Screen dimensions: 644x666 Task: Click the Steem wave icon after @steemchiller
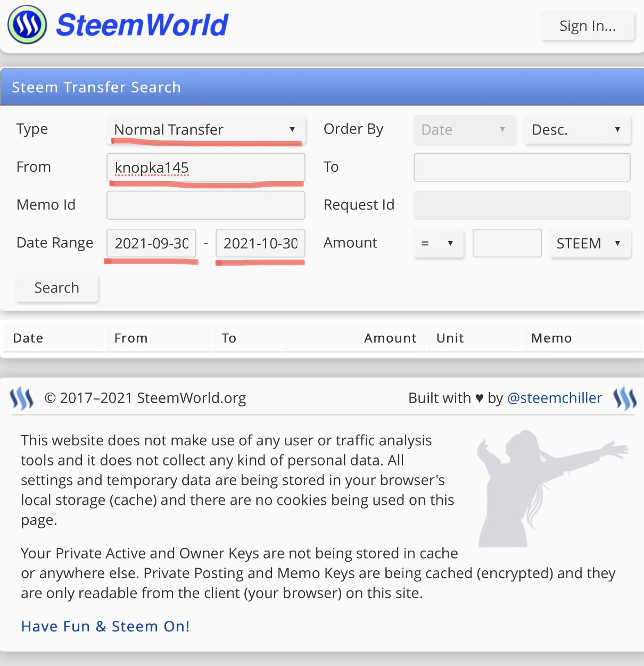625,398
